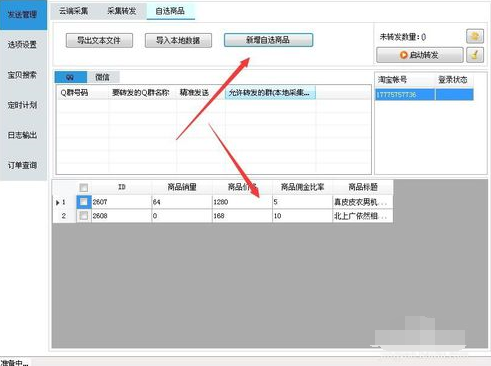Click 导出文本文件 button
Image resolution: width=491 pixels, height=366 pixels.
pos(99,40)
